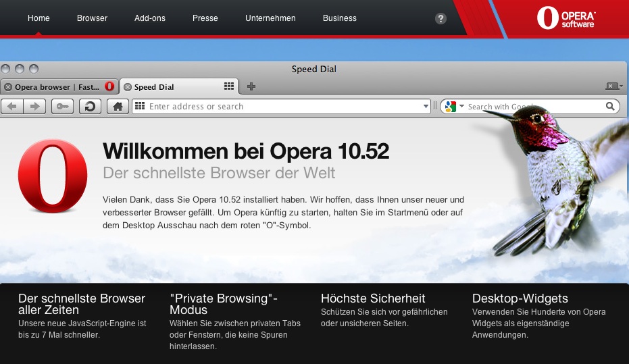Click the question mark help icon
The width and height of the screenshot is (629, 364).
(441, 18)
